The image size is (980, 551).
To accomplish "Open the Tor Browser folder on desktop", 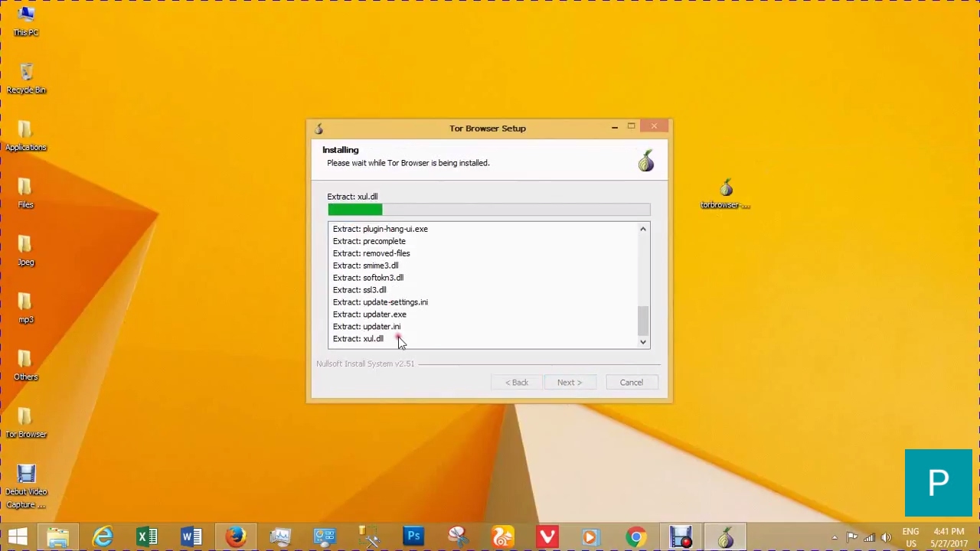I will coord(26,423).
